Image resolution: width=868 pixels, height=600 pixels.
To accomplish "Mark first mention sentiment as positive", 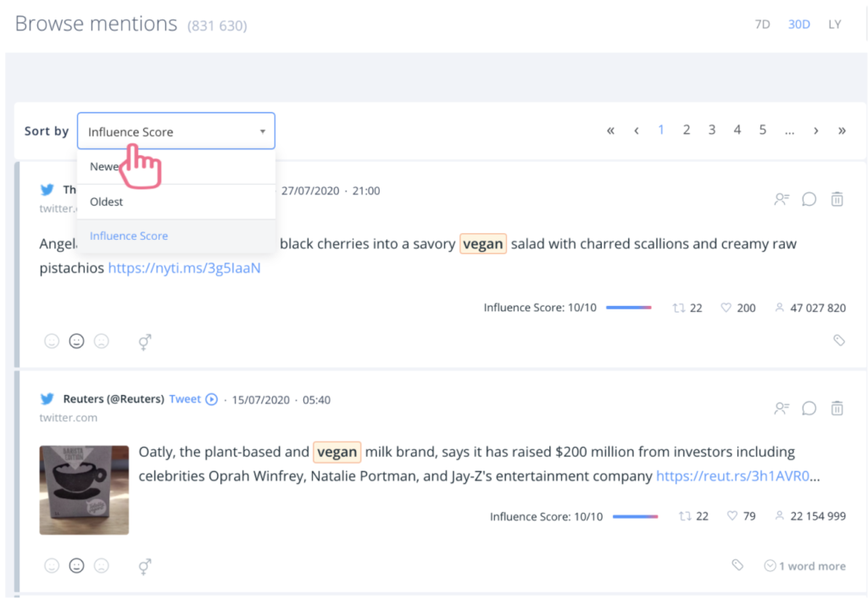I will click(52, 342).
